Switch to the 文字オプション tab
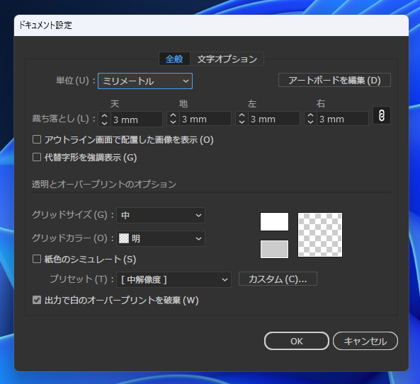Image resolution: width=420 pixels, height=384 pixels. click(x=227, y=59)
